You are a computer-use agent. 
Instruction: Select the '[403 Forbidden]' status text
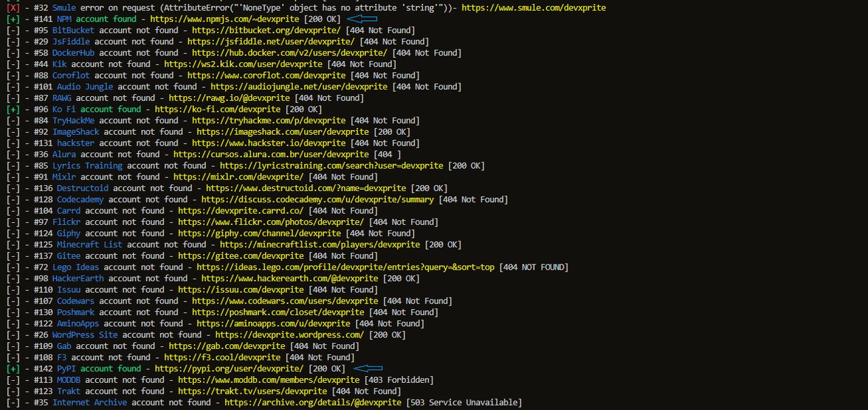[x=399, y=380]
